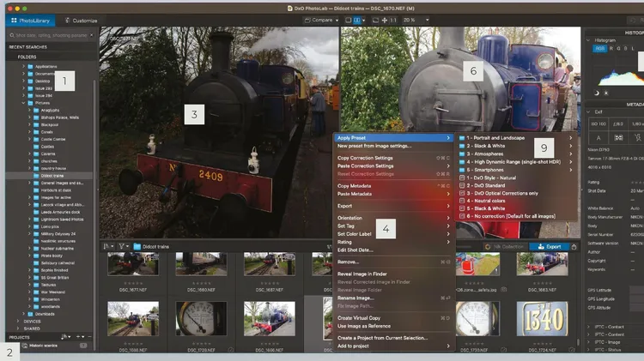Image resolution: width=644 pixels, height=361 pixels.
Task: Click the blue Export button
Action: click(550, 247)
